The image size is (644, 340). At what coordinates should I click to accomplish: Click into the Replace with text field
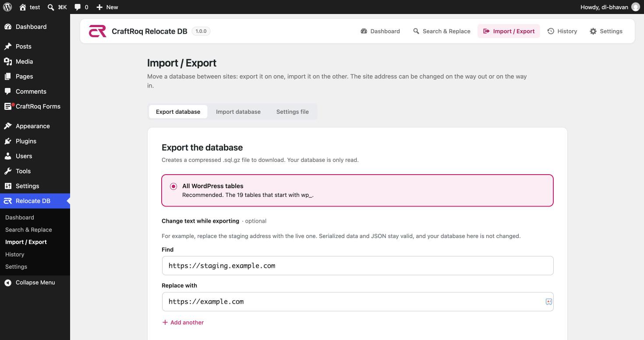click(357, 301)
